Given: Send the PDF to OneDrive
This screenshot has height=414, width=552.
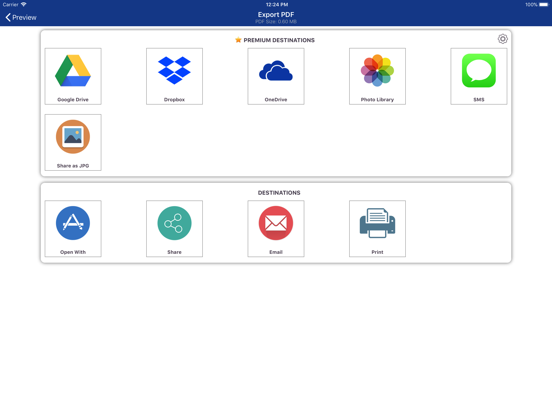Looking at the screenshot, I should 276,76.
